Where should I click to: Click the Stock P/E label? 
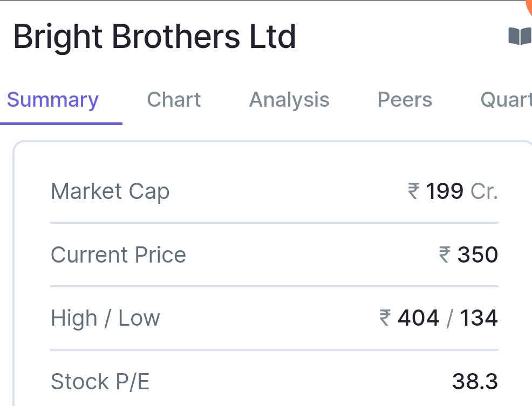[x=100, y=382]
